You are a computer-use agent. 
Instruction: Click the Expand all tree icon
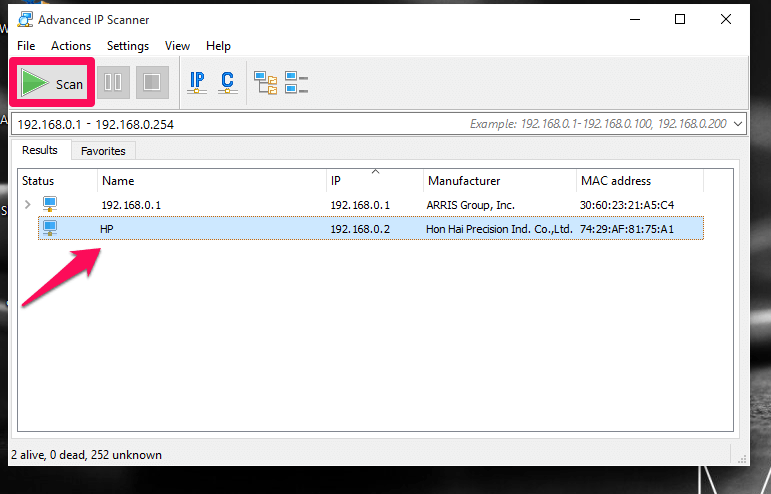point(266,83)
